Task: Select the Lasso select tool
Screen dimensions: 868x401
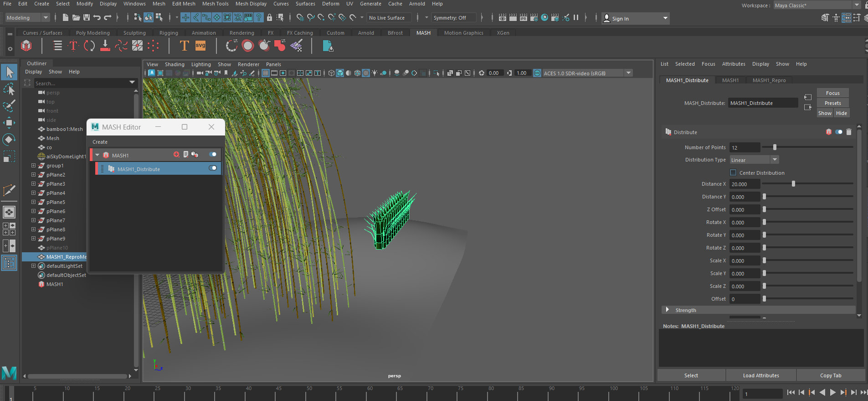Action: tap(9, 89)
